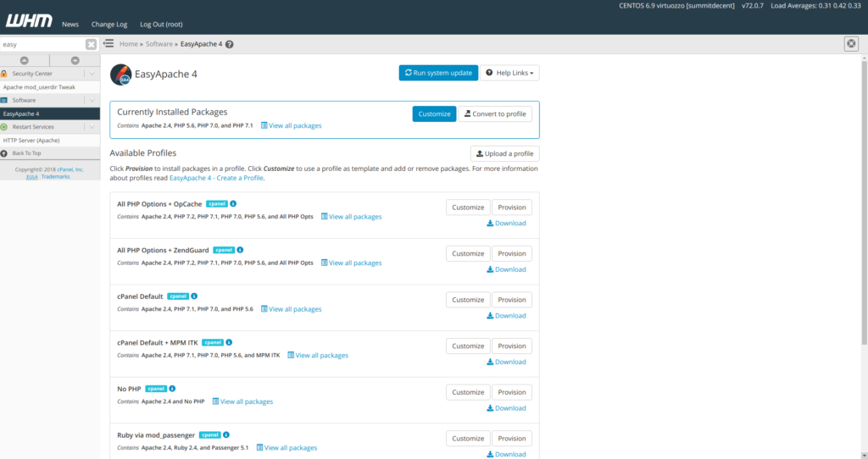Collapse the Security Center section chevron
This screenshot has height=459, width=868.
coord(92,74)
